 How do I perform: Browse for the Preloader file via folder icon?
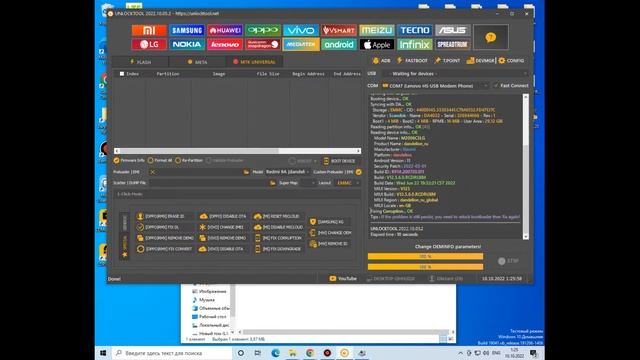click(x=246, y=172)
